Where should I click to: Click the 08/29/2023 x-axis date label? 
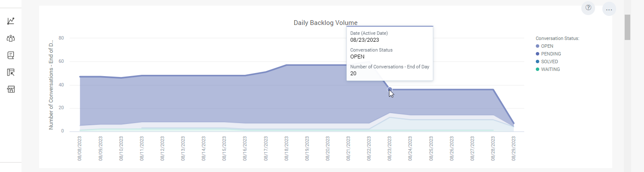514,149
